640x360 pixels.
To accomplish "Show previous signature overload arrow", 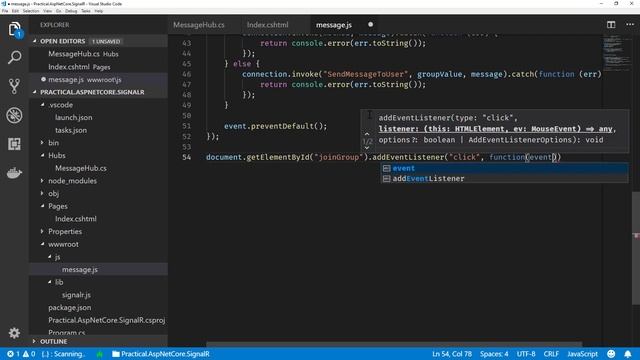I will click(367, 134).
